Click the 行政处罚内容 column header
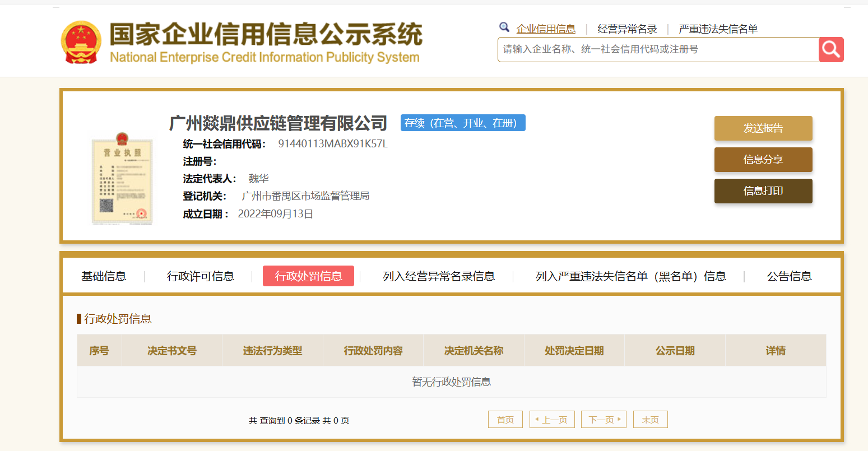 coord(373,351)
